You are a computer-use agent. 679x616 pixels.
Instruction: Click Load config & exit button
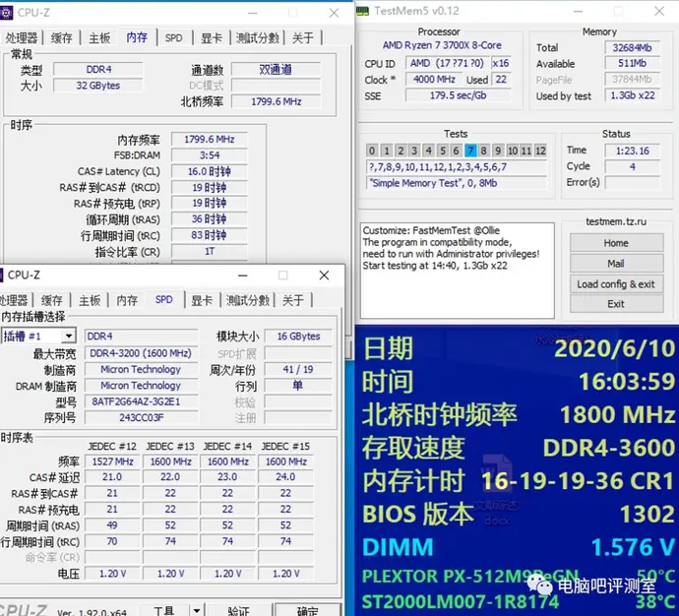(x=615, y=283)
